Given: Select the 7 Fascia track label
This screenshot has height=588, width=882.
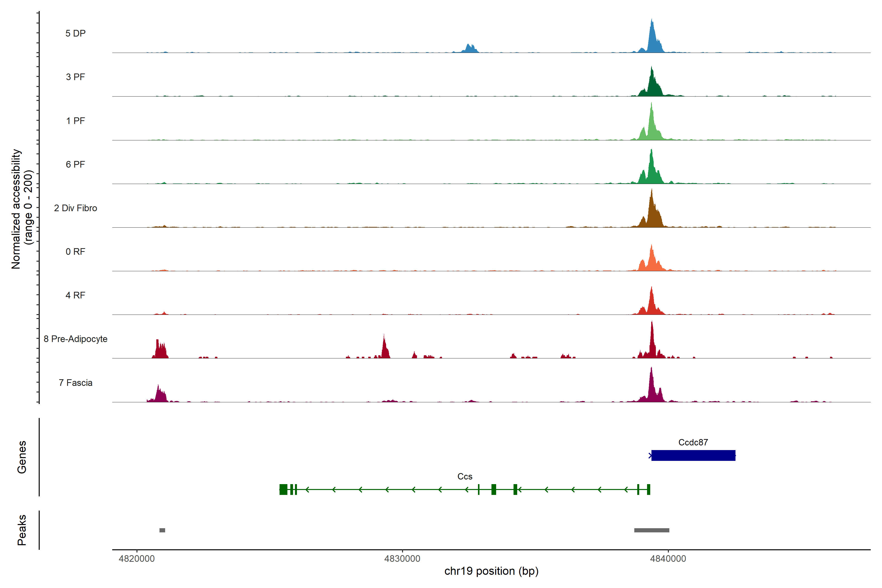Looking at the screenshot, I should tap(75, 382).
